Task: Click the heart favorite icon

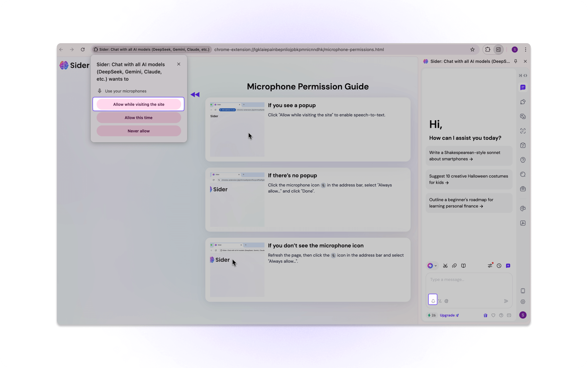Action: tap(493, 315)
